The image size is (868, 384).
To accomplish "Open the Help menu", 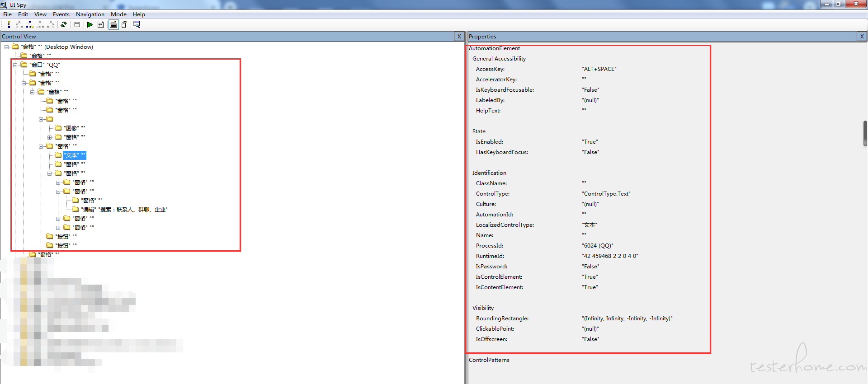I will coord(139,14).
